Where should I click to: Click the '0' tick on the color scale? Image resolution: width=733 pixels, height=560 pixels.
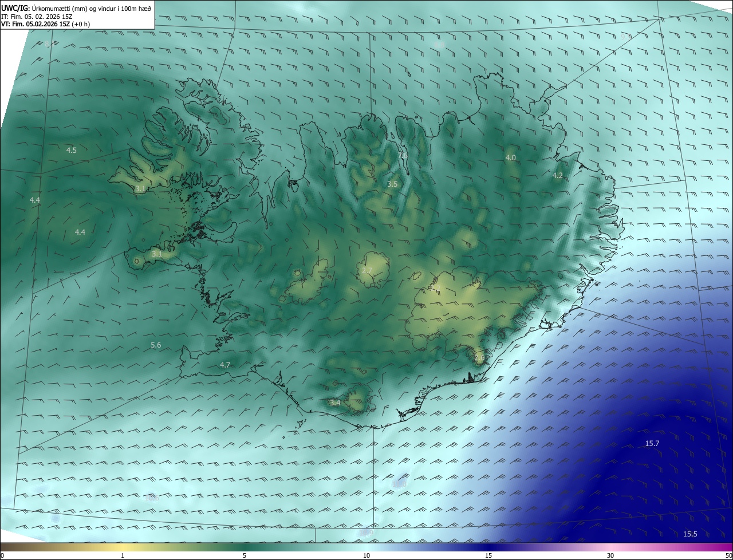(x=2, y=555)
